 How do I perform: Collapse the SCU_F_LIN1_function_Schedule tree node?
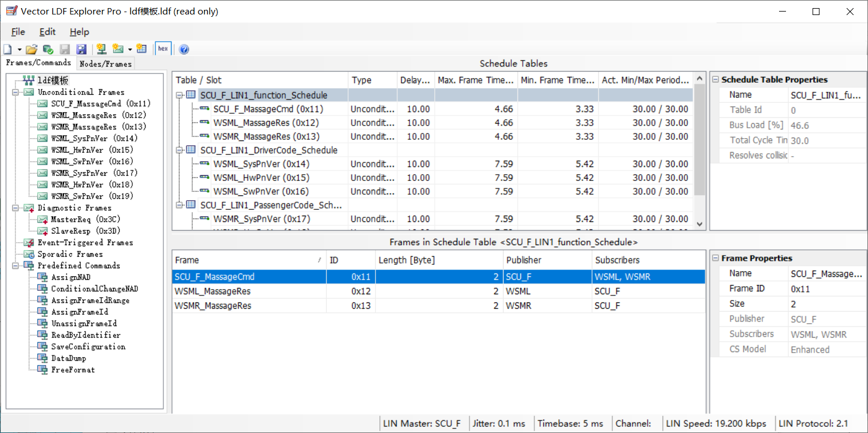[x=178, y=95]
